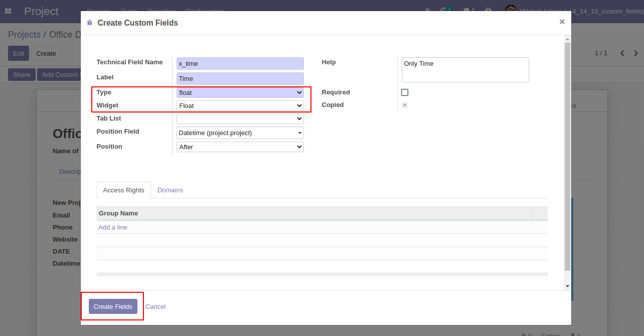The height and width of the screenshot is (336, 644).
Task: Open the Projects breadcrumb link
Action: point(24,35)
